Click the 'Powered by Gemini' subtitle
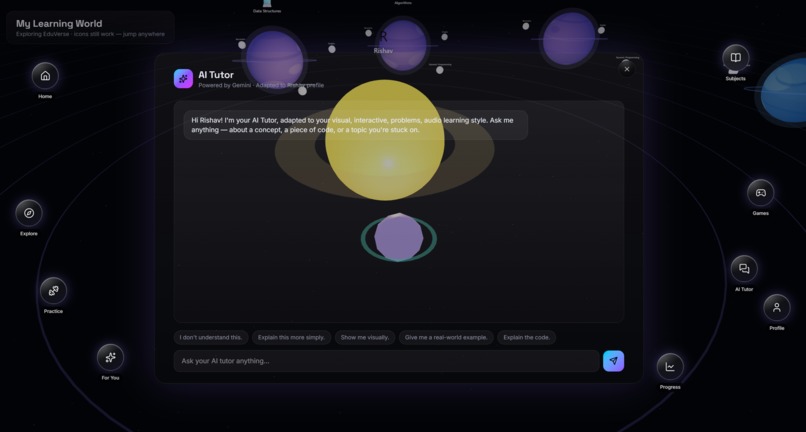 tap(261, 85)
